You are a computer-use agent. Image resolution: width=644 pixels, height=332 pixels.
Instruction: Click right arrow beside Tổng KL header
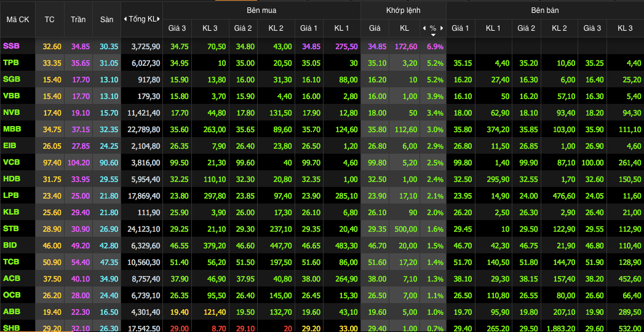click(160, 19)
